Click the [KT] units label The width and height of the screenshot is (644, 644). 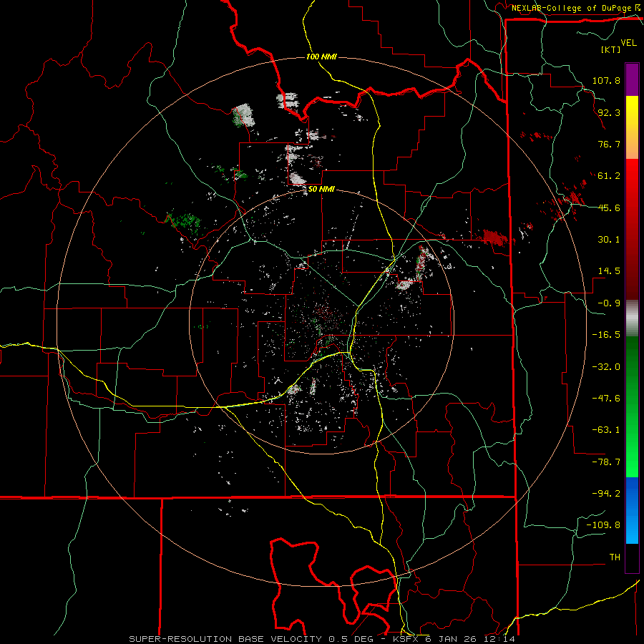pos(610,49)
